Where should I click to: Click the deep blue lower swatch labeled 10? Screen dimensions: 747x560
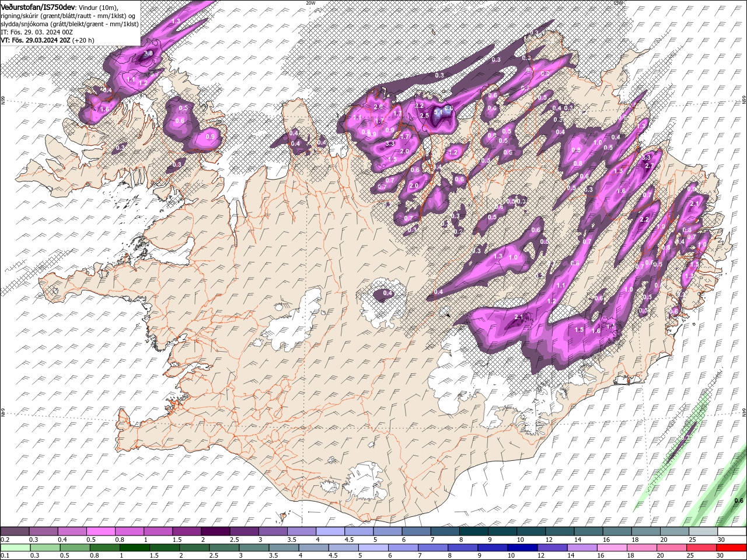pos(522,548)
